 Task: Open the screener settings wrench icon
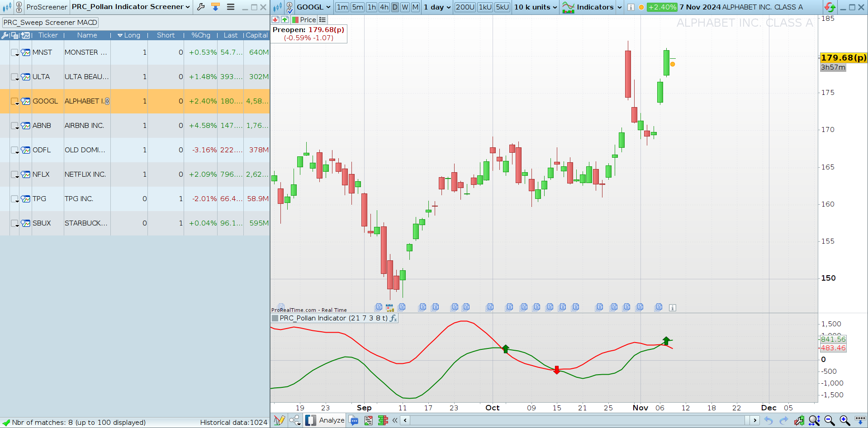201,7
